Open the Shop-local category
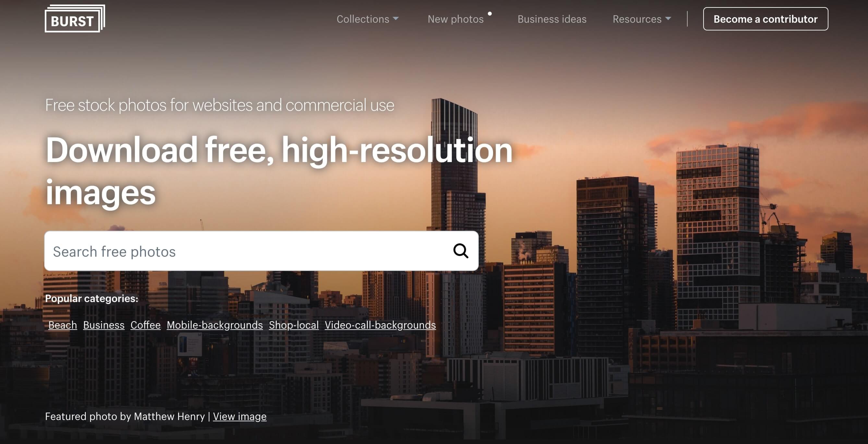The width and height of the screenshot is (868, 444). click(x=294, y=325)
